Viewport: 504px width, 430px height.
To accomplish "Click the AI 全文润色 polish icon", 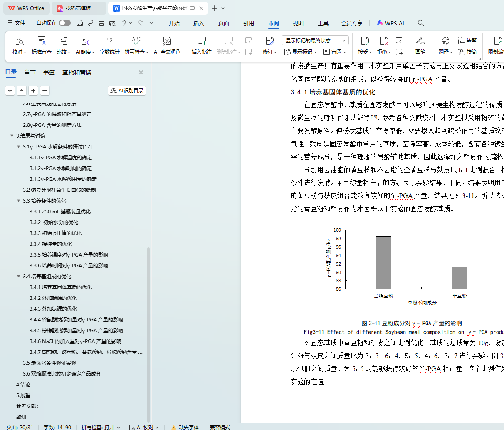I will 167,41.
